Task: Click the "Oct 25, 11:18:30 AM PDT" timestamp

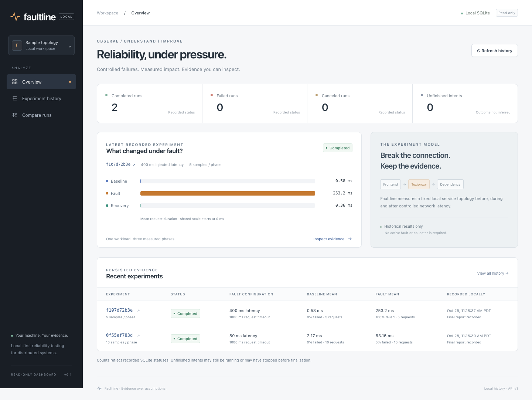Action: coord(469,336)
